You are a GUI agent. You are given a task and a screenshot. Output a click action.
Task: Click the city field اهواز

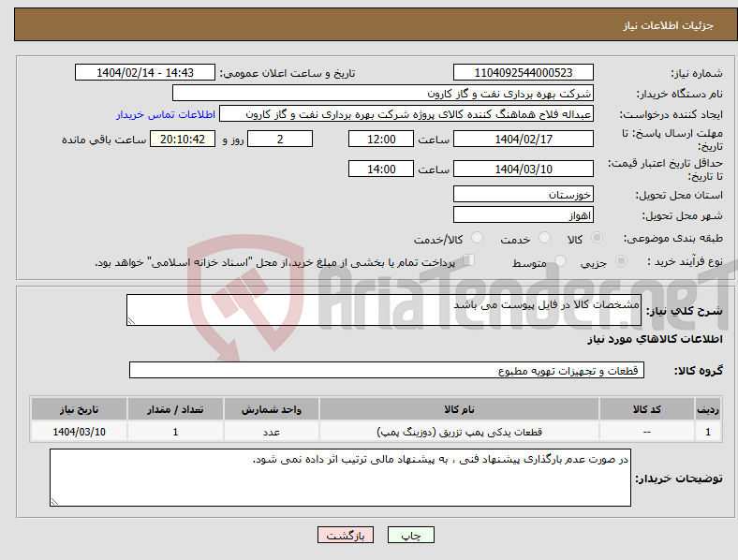point(523,215)
